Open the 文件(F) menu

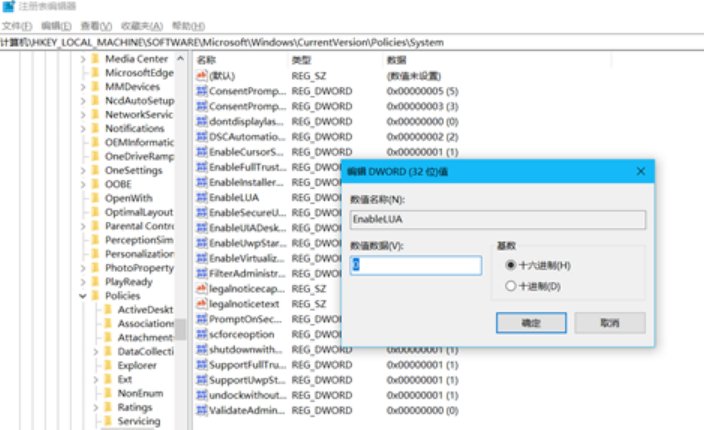[17, 26]
